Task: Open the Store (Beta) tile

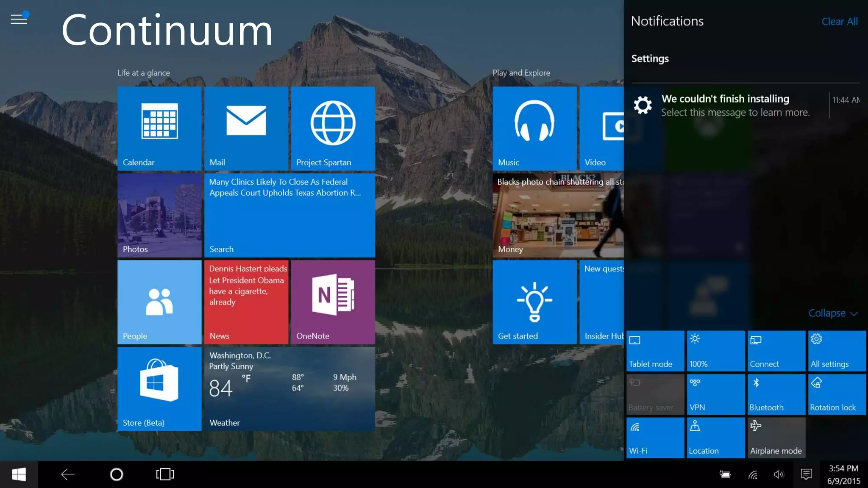Action: pos(159,389)
